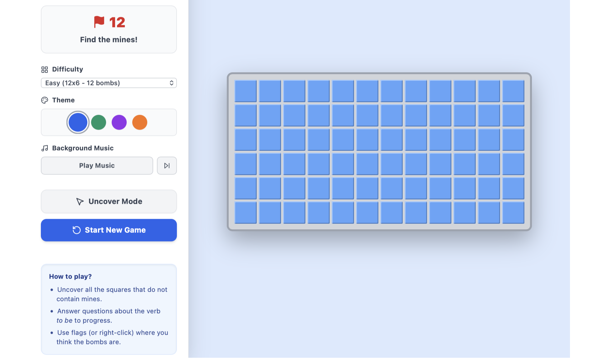The height and width of the screenshot is (364, 589).
Task: Uncover the bottom-left corner tile
Action: pos(246,213)
